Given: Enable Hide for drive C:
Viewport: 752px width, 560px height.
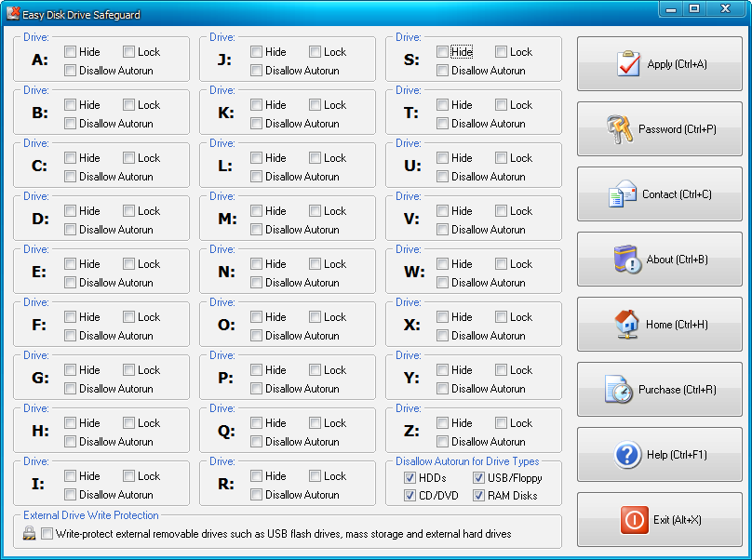Looking at the screenshot, I should [x=71, y=158].
